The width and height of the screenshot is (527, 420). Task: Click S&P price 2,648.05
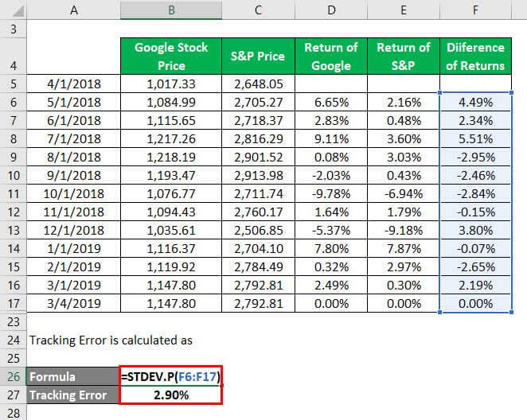tap(258, 84)
